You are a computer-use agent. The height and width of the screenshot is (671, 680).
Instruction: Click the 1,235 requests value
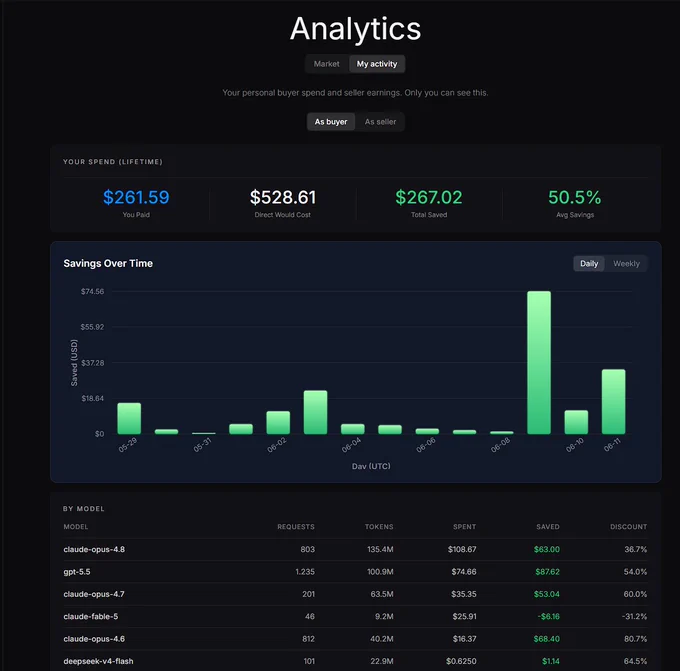click(x=305, y=572)
